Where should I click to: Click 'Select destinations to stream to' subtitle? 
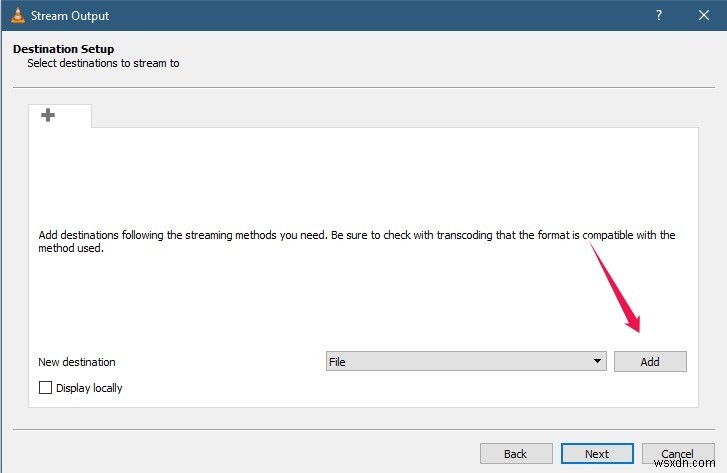click(103, 63)
